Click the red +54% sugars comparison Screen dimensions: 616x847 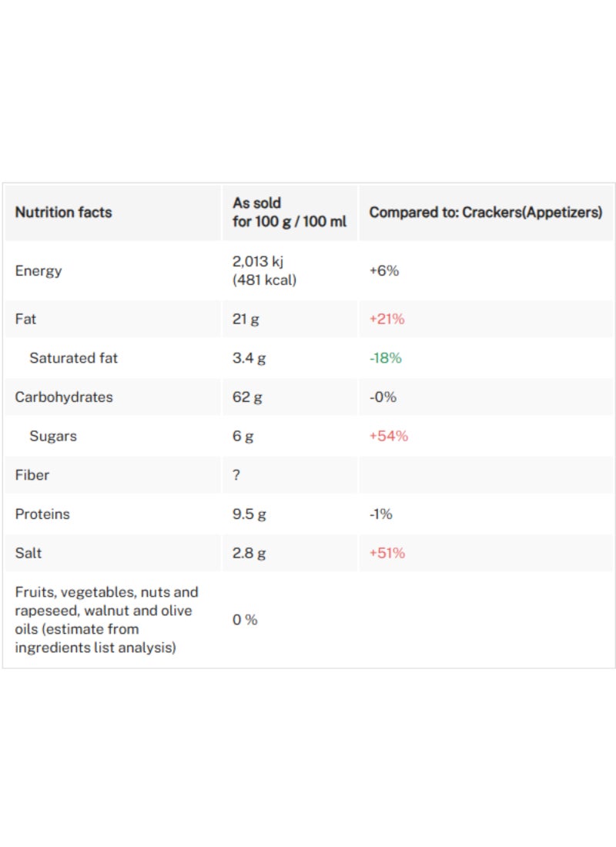(x=388, y=437)
